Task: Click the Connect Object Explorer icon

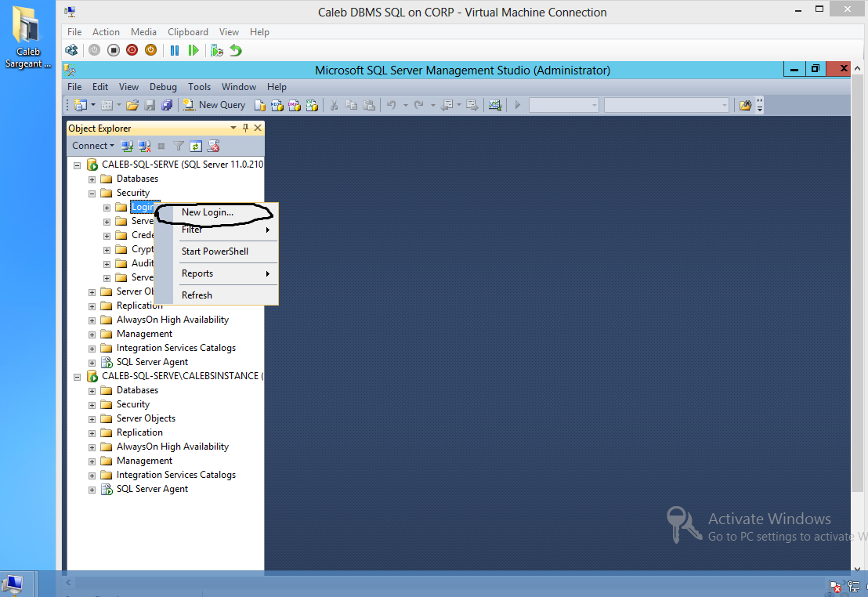Action: [127, 147]
